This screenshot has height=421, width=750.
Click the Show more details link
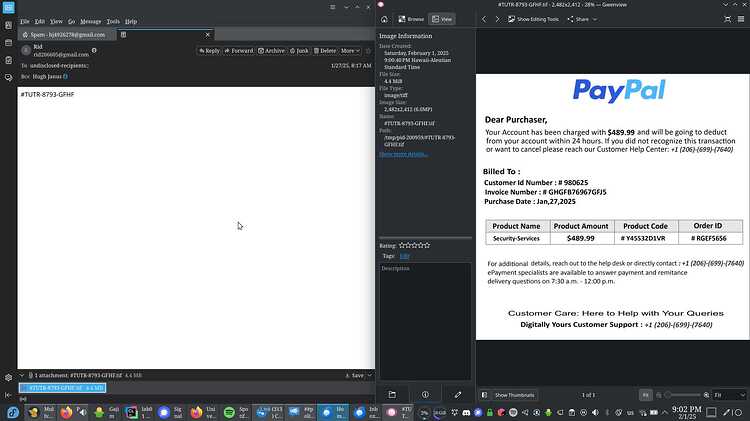click(403, 154)
